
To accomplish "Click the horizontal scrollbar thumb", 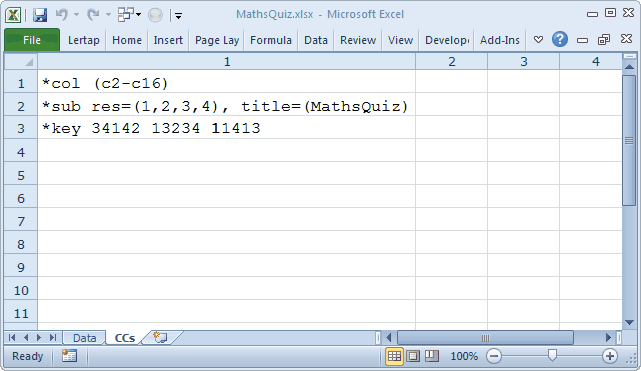I will (485, 337).
